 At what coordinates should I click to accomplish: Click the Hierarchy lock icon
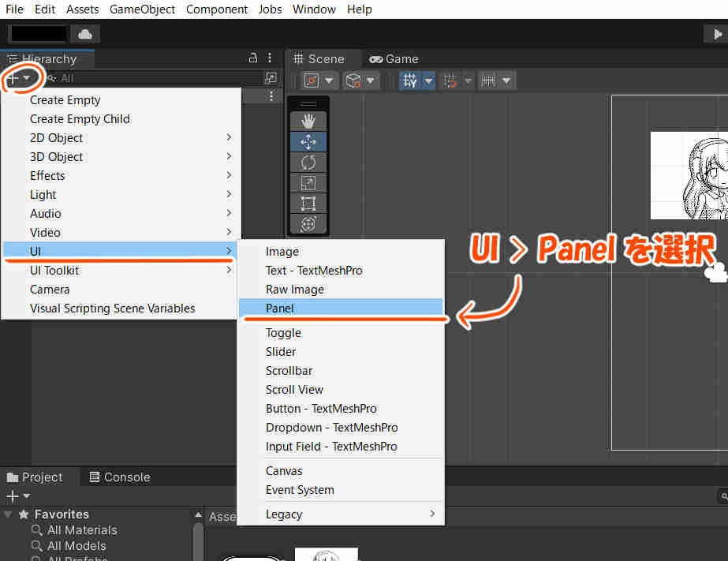pos(253,58)
